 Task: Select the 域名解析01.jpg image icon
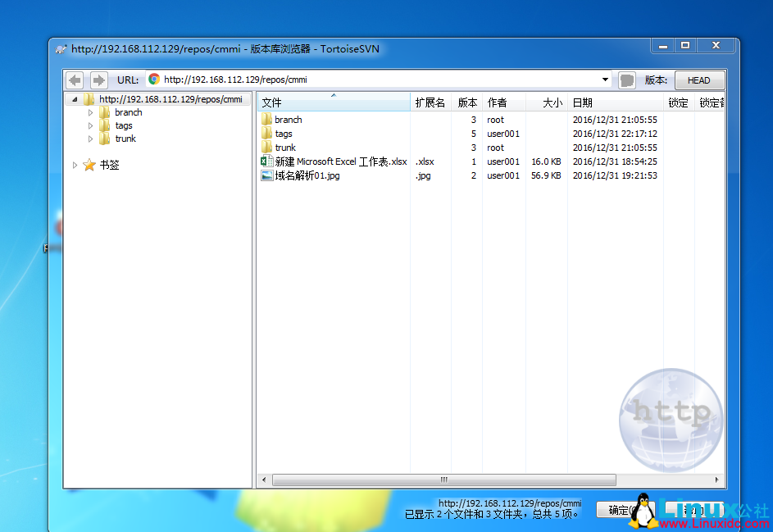click(267, 175)
